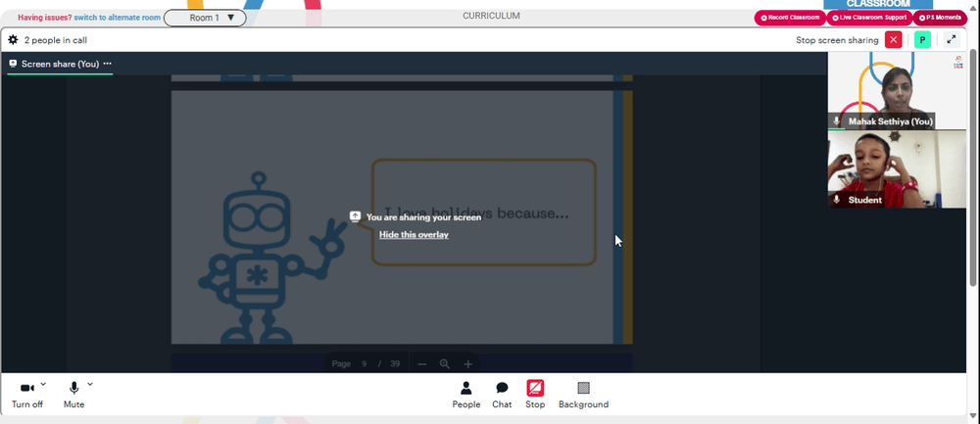Viewport: 980px width, 424px height.
Task: Click Hide this overlay link
Action: click(x=414, y=235)
